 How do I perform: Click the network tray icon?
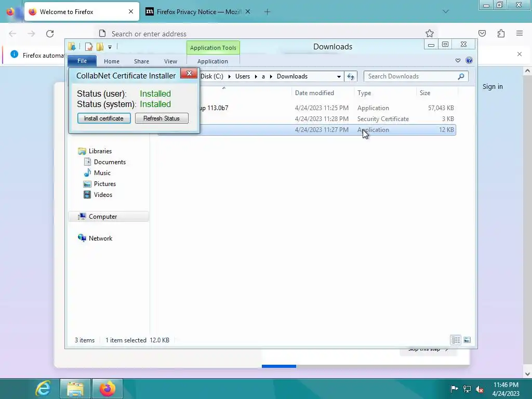pyautogui.click(x=467, y=389)
